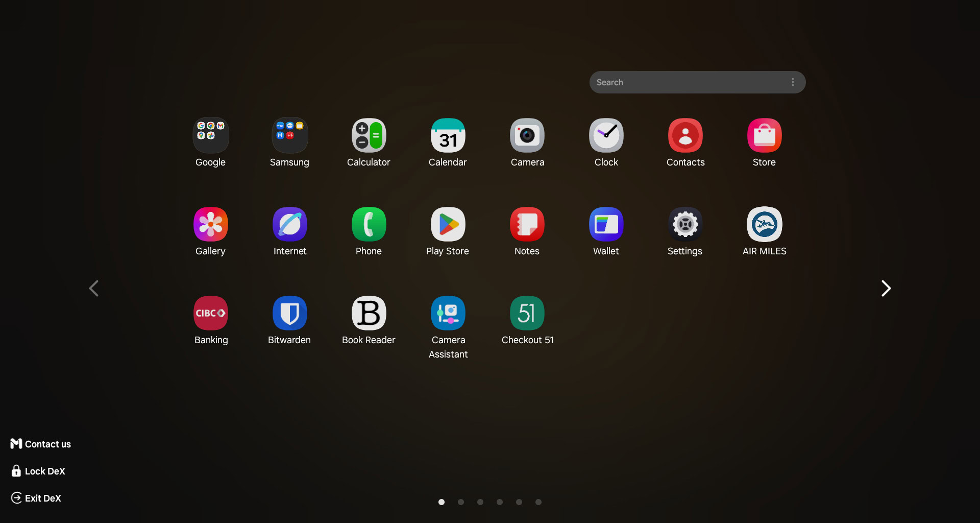Go to the previous apps page

(94, 289)
